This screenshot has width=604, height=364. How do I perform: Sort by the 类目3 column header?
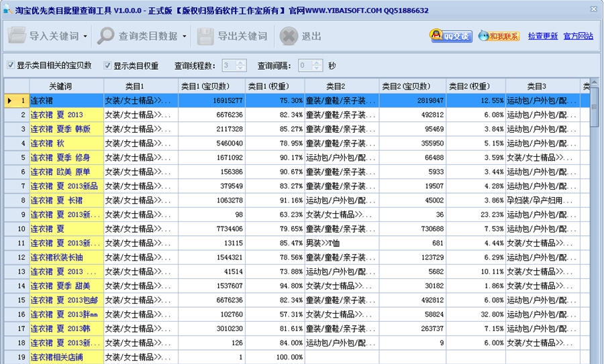543,86
